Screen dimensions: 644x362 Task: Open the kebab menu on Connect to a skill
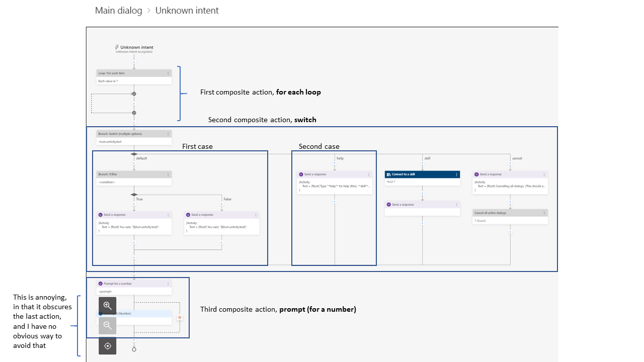tap(456, 174)
